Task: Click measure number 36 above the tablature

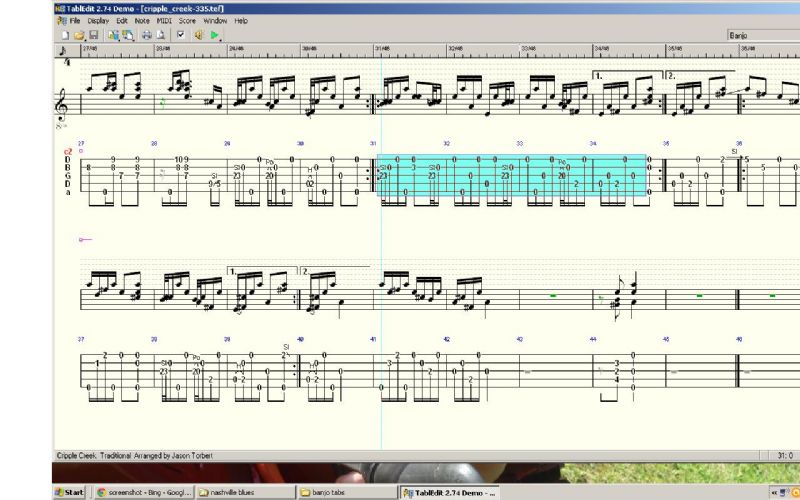Action: (739, 144)
